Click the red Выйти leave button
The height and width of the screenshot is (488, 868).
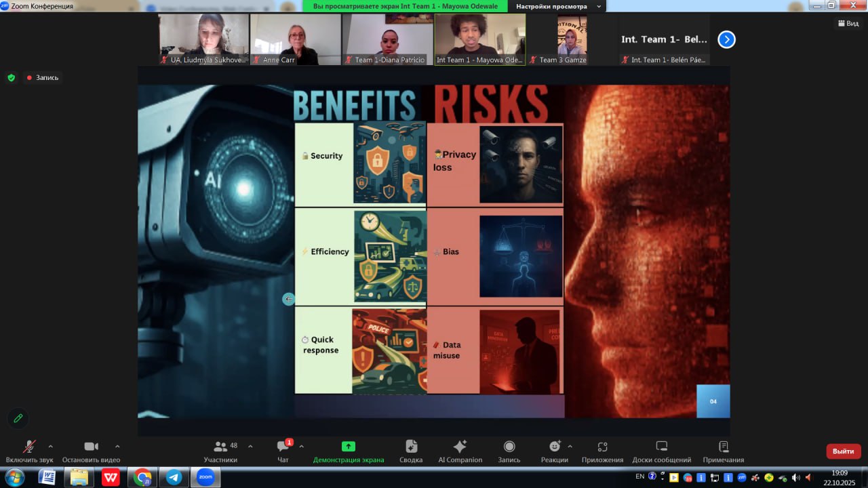click(843, 451)
